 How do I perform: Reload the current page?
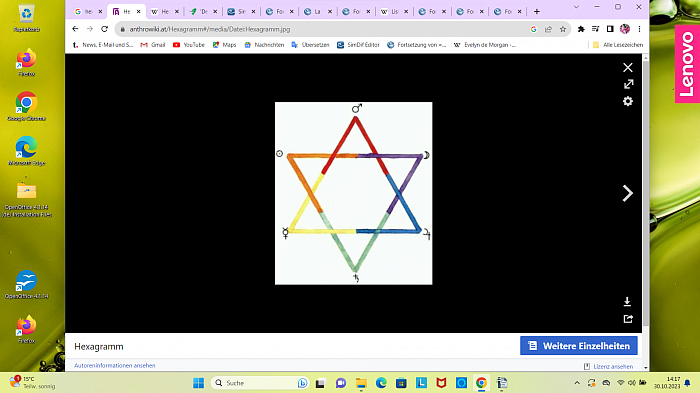tap(104, 29)
